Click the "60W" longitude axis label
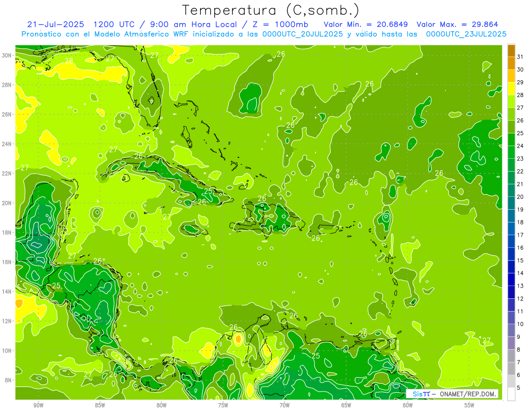 click(408, 405)
